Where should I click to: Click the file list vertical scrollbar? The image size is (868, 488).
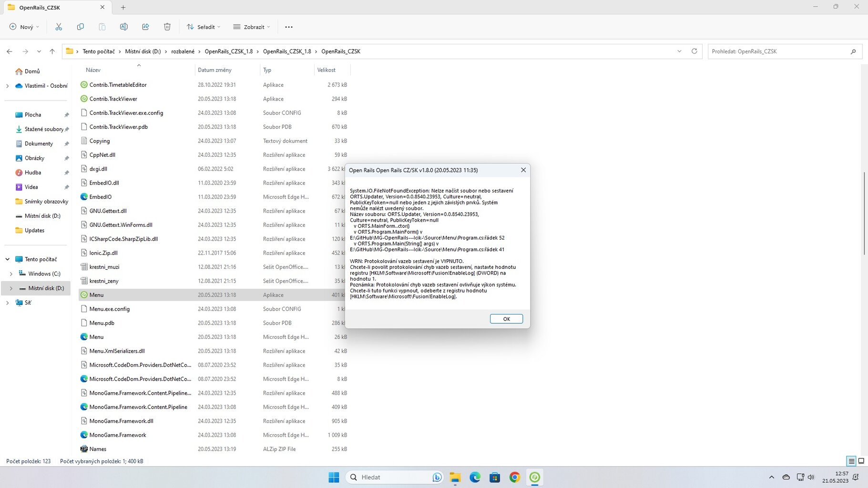(x=864, y=213)
